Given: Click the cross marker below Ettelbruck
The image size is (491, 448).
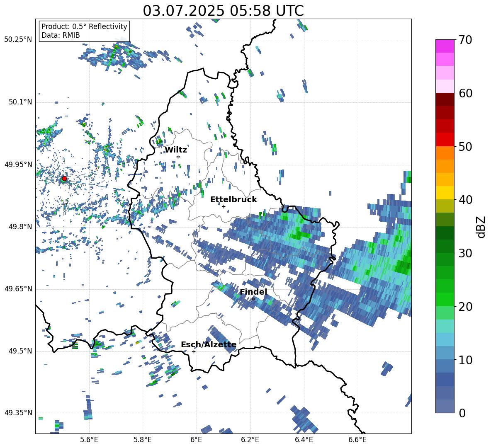Looking at the screenshot, I should (x=224, y=206).
